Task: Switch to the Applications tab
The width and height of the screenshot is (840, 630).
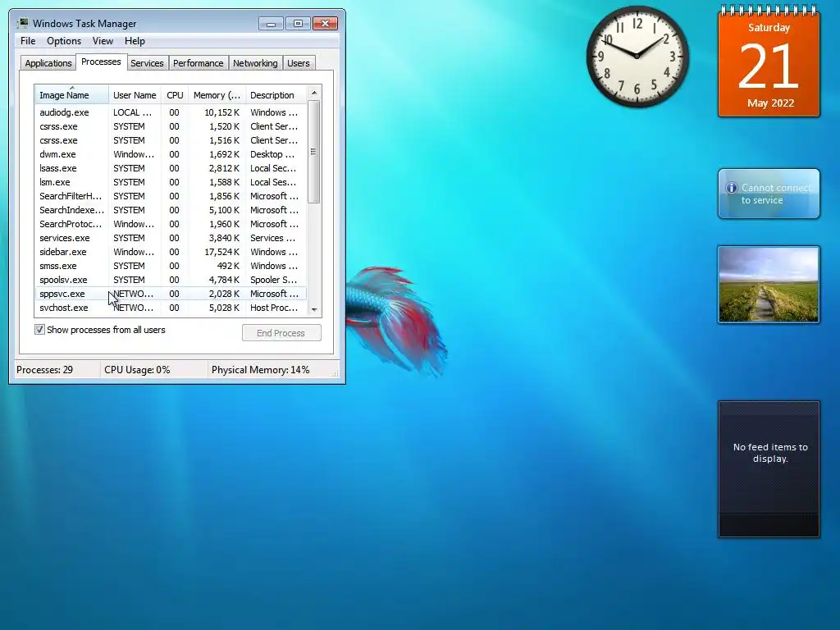Action: click(x=48, y=63)
